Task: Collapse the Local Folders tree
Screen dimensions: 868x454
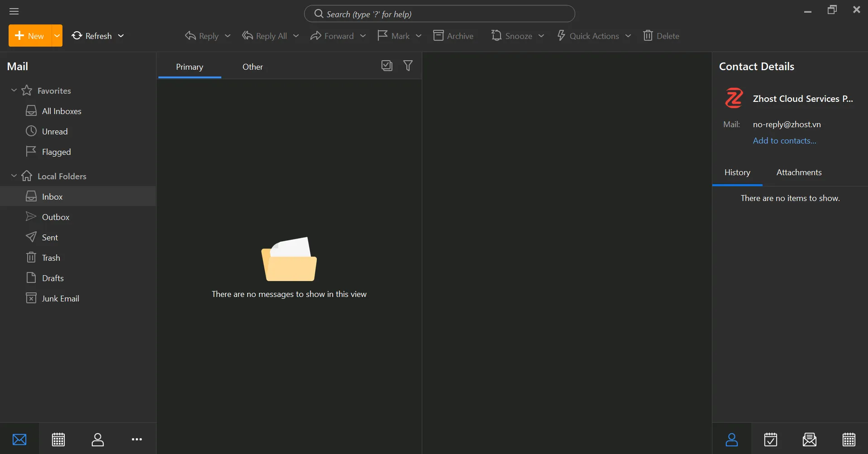Action: [x=14, y=176]
